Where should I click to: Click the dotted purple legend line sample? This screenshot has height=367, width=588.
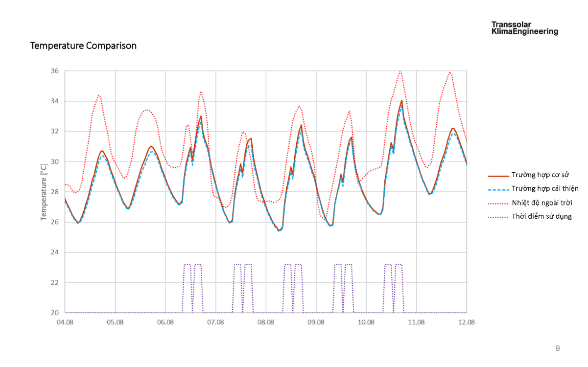pyautogui.click(x=498, y=217)
